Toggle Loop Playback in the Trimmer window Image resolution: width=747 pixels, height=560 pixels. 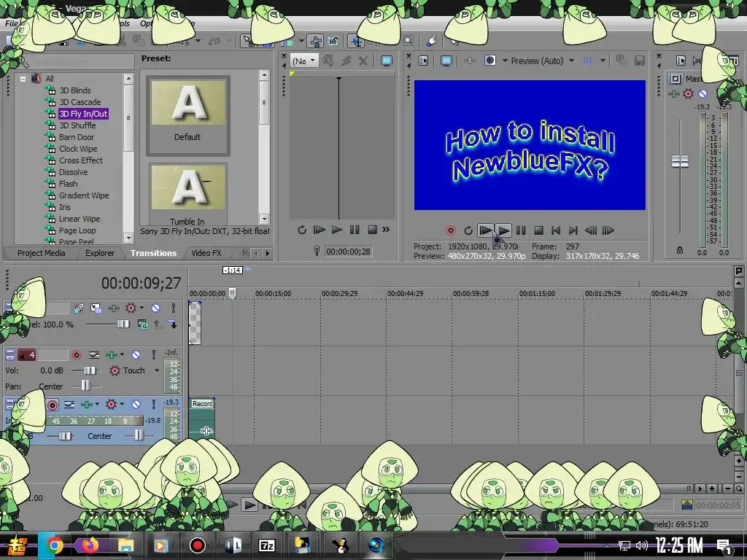click(x=302, y=230)
